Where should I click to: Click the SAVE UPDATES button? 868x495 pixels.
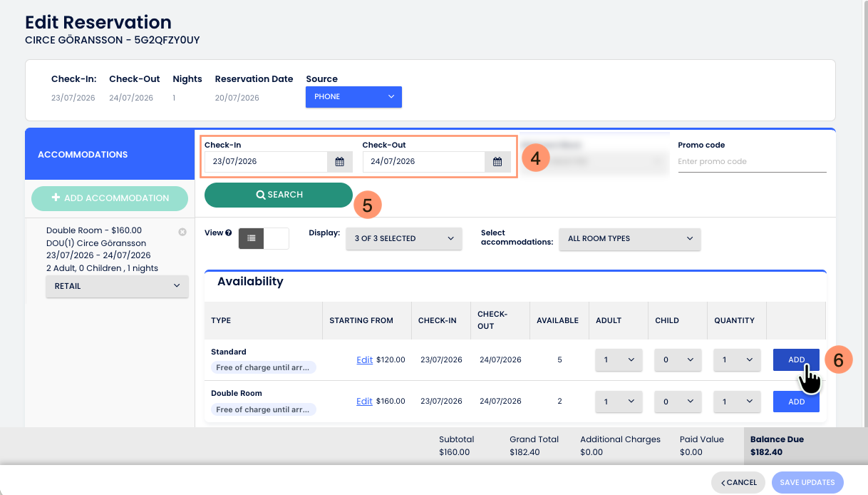pos(807,482)
